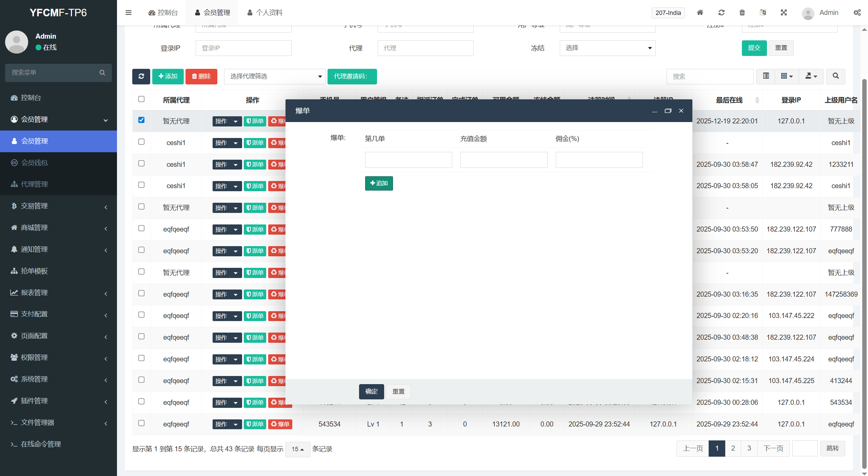Click the home icon in top bar

click(x=700, y=13)
